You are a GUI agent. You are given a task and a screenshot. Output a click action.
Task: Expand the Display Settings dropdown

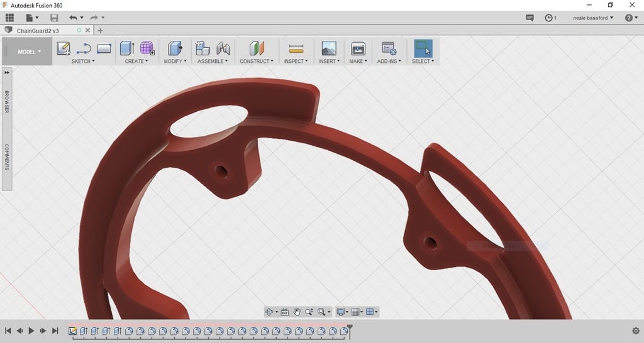[x=343, y=312]
